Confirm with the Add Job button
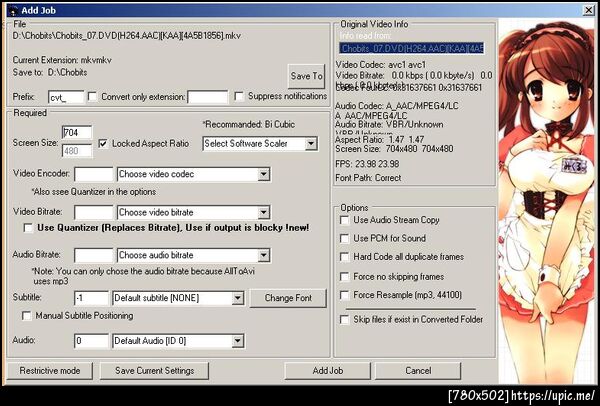This screenshot has width=600, height=406. point(328,370)
